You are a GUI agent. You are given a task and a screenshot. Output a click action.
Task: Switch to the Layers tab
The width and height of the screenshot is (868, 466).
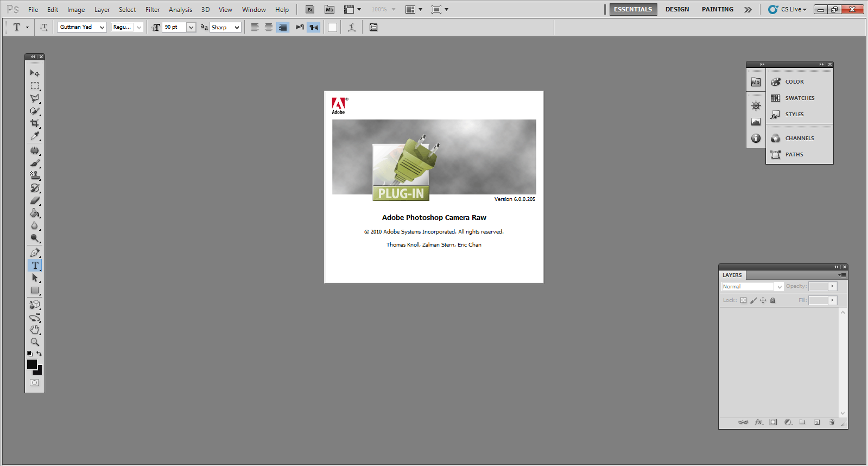(x=732, y=275)
